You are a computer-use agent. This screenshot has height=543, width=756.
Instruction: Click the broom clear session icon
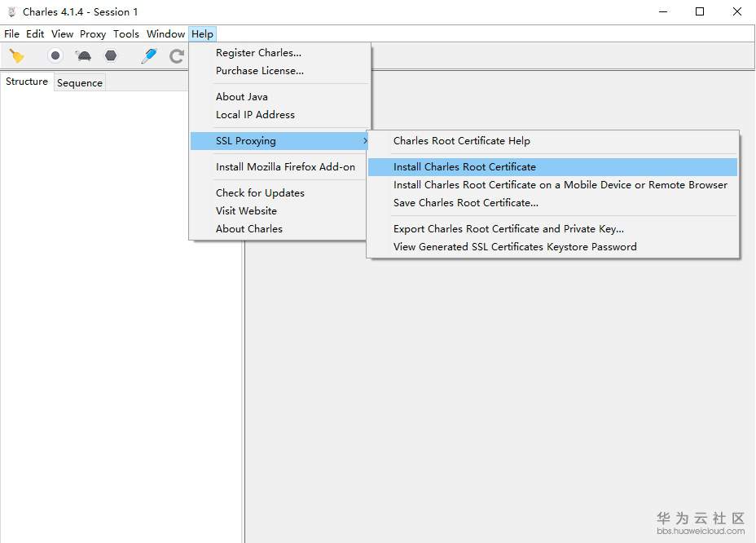point(16,56)
